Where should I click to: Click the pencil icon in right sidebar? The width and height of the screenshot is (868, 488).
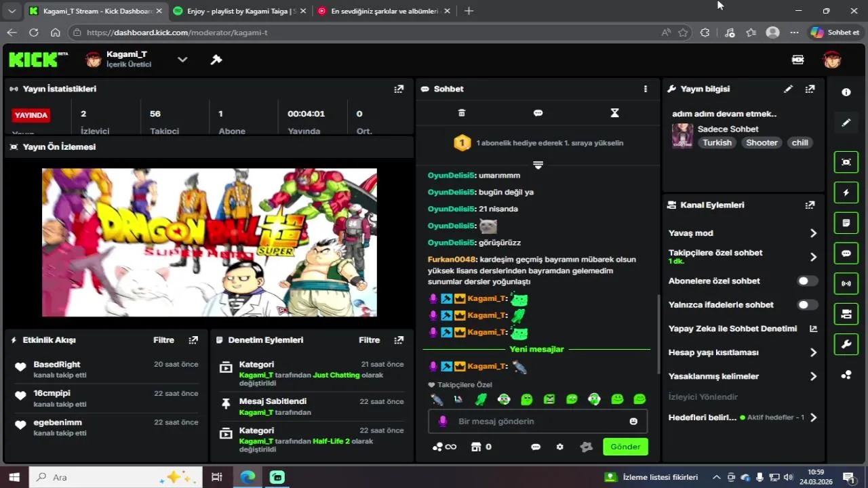pyautogui.click(x=846, y=123)
